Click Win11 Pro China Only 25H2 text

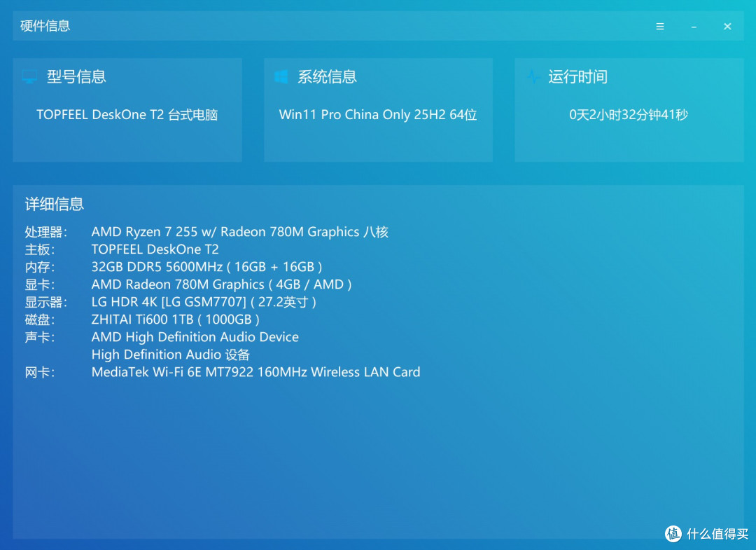pyautogui.click(x=378, y=115)
